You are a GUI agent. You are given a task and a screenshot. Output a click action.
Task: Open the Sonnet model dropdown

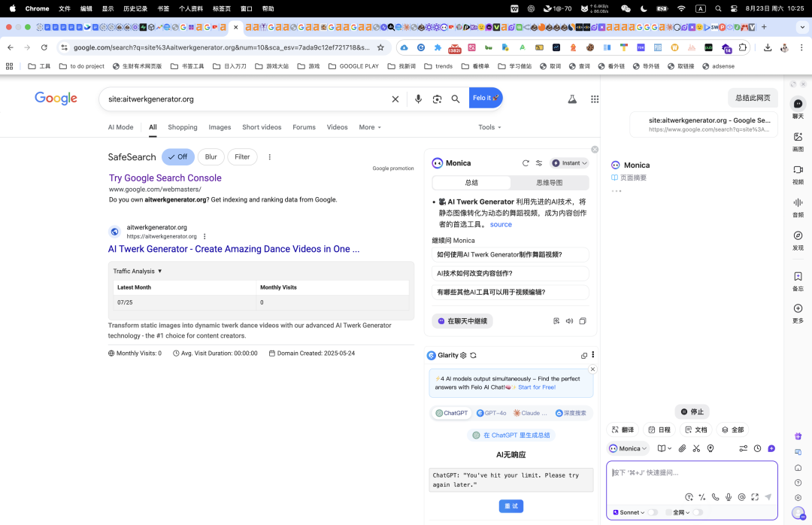[629, 512]
